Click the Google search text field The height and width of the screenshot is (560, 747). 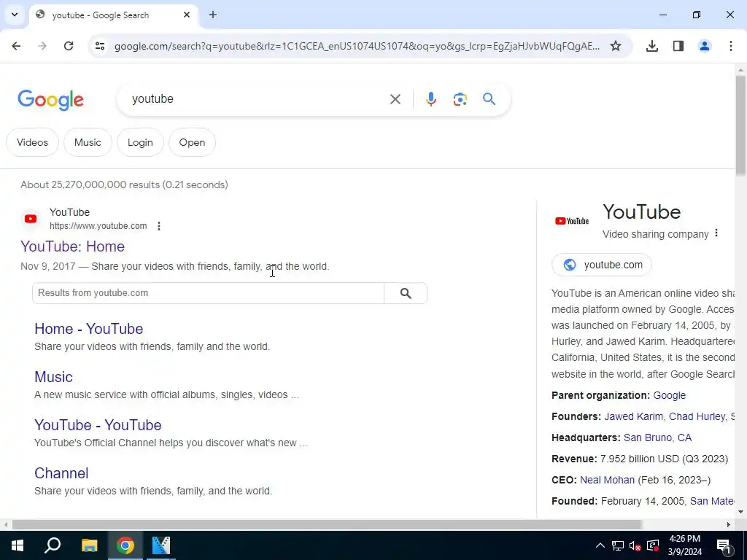(x=258, y=99)
